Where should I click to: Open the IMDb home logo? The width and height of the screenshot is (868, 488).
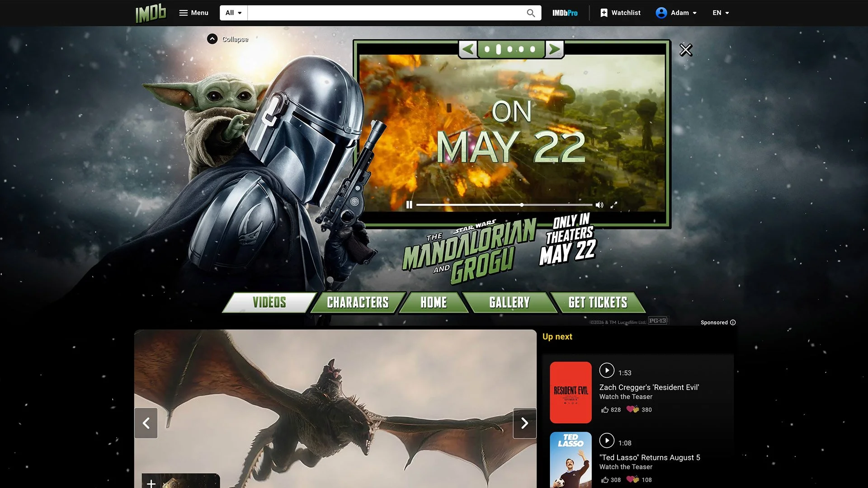point(151,13)
